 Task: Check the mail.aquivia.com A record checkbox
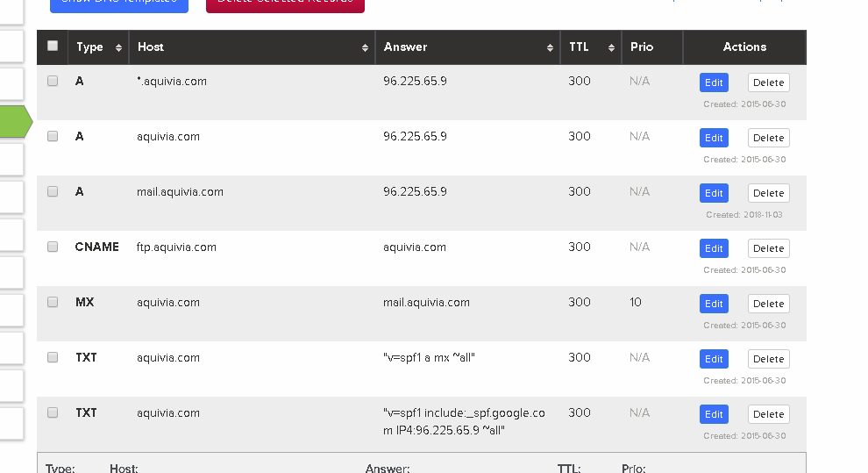point(53,191)
